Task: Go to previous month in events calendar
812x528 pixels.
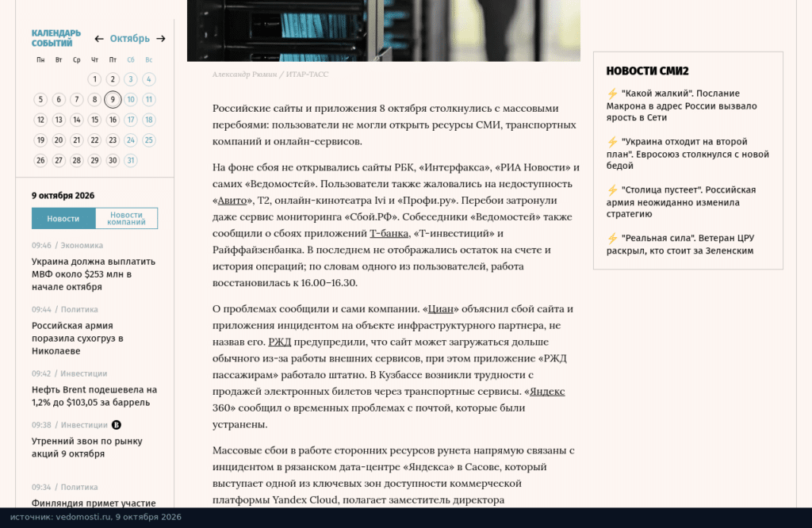Action: pyautogui.click(x=99, y=39)
